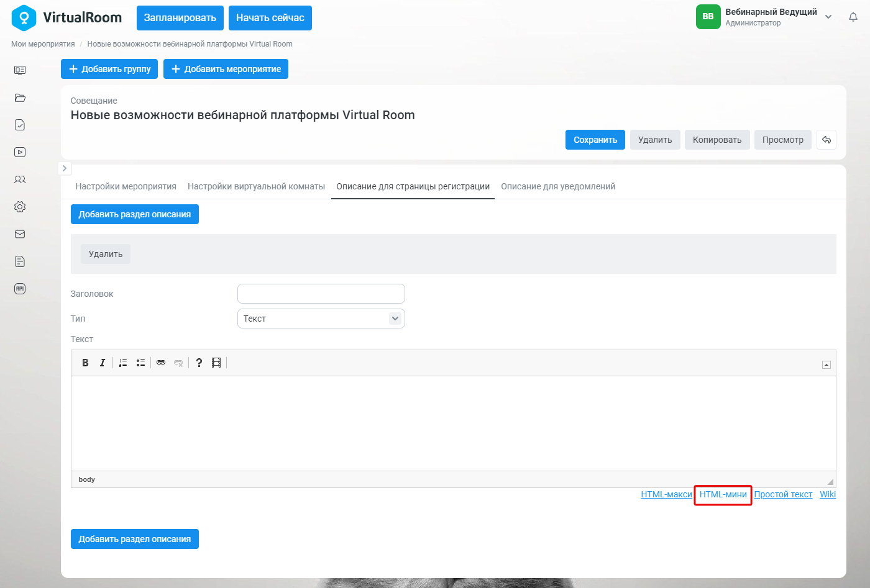Switch editor to Wiki mode
The image size is (870, 588).
click(828, 494)
